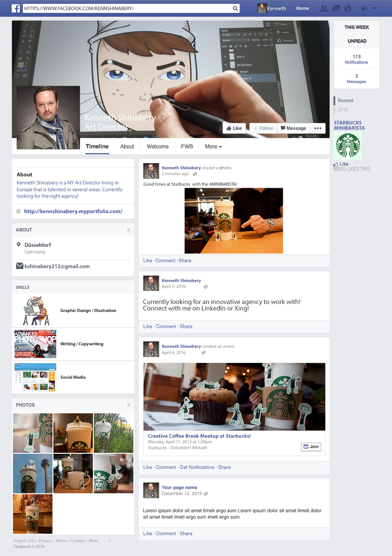Switch to the Timeline tab

(97, 146)
